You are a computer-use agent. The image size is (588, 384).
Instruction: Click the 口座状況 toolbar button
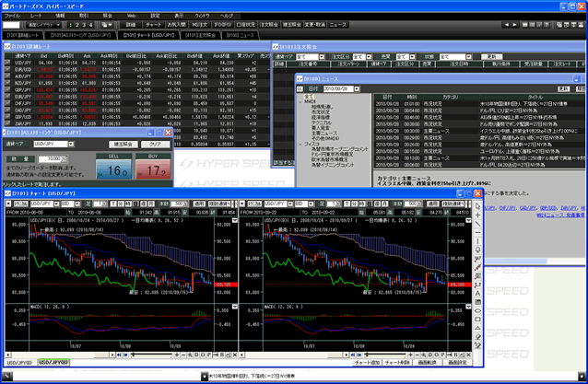246,25
